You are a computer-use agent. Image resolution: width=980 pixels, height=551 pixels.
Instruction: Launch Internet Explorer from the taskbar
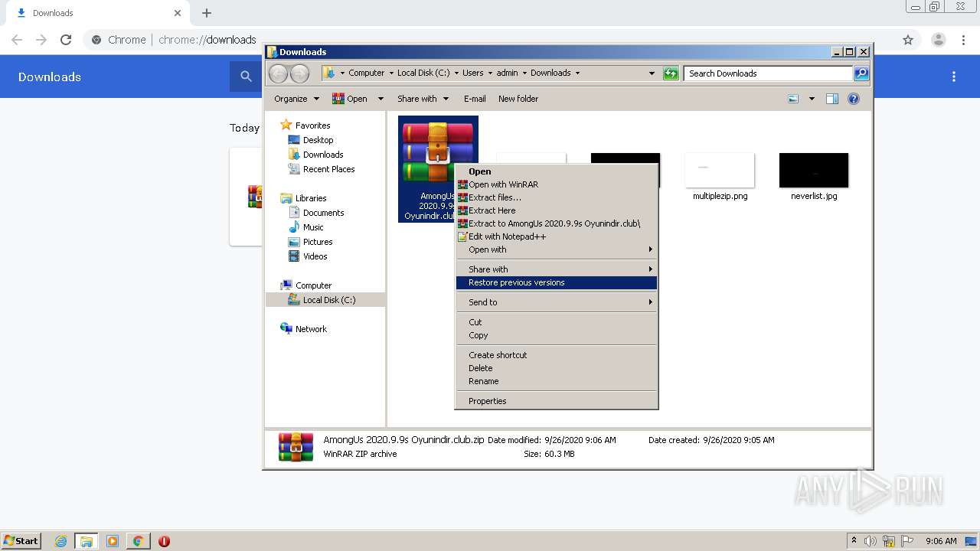click(x=60, y=541)
